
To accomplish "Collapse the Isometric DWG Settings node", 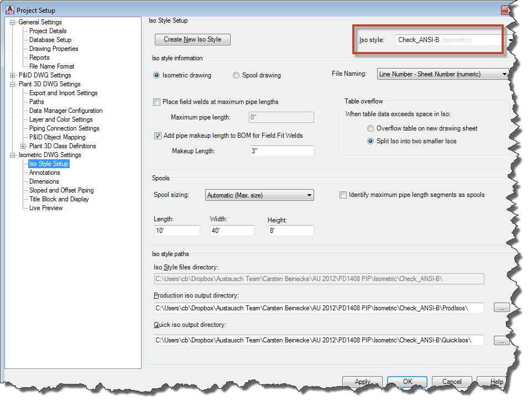I will pos(13,155).
